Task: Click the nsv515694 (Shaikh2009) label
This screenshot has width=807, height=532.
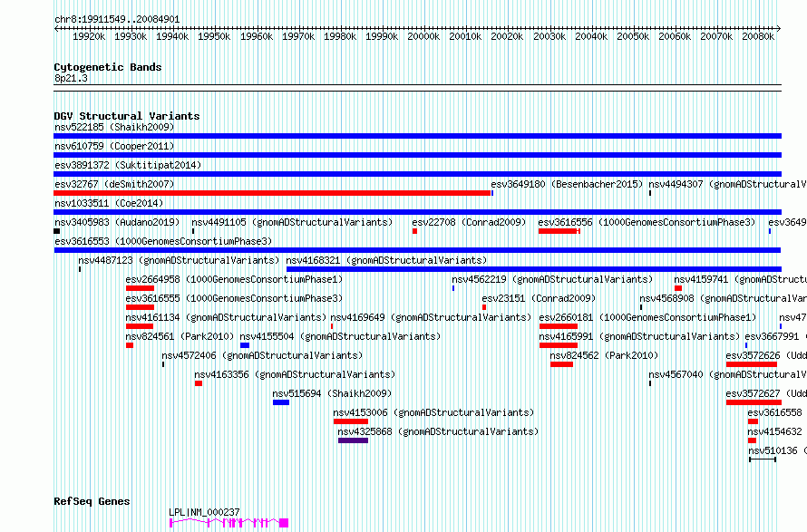Action: (x=332, y=393)
